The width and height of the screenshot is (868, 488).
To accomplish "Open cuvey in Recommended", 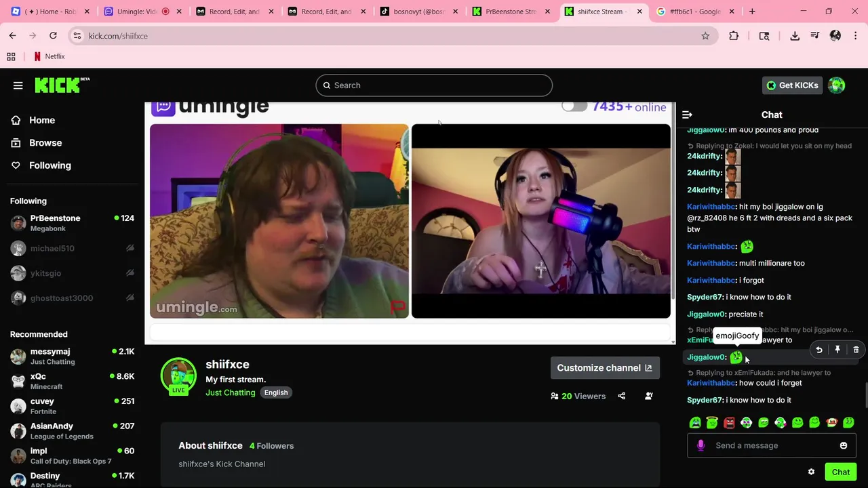I will (x=72, y=406).
